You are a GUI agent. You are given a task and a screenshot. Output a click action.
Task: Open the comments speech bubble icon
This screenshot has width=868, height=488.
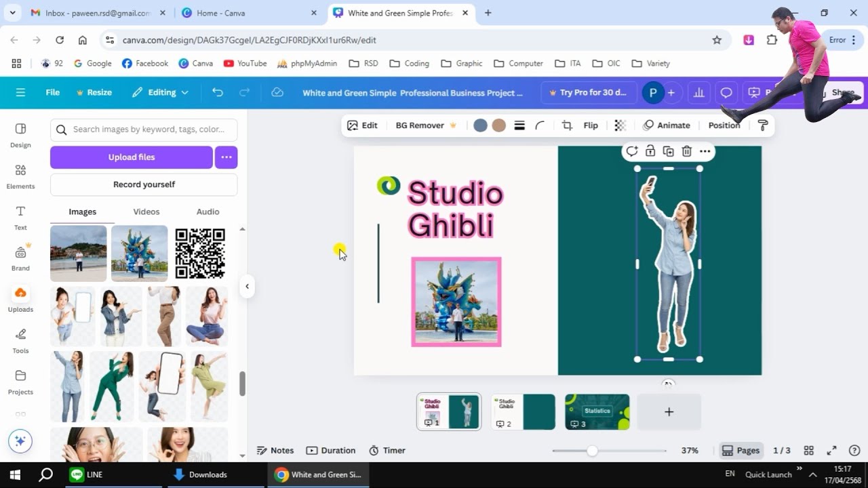[x=726, y=92]
